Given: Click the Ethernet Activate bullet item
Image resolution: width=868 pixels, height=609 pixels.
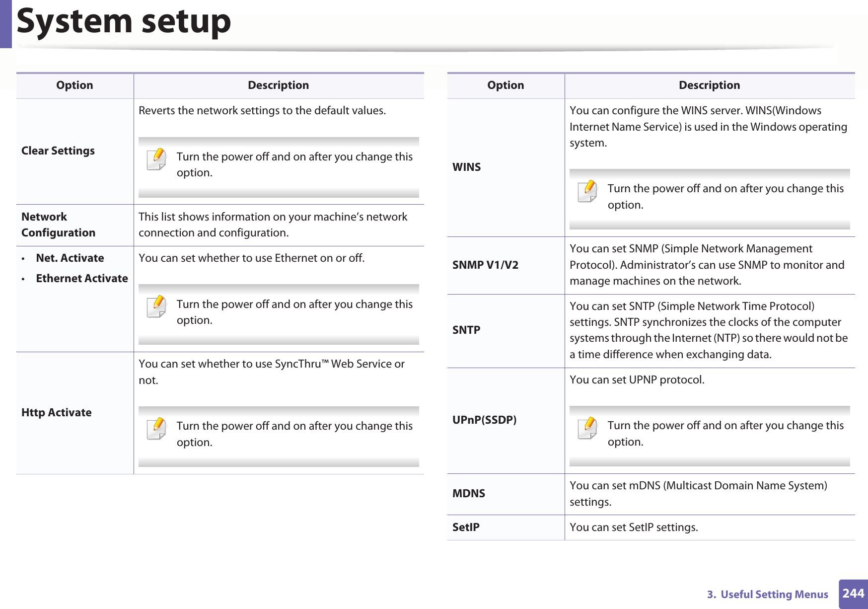Looking at the screenshot, I should coord(82,278).
